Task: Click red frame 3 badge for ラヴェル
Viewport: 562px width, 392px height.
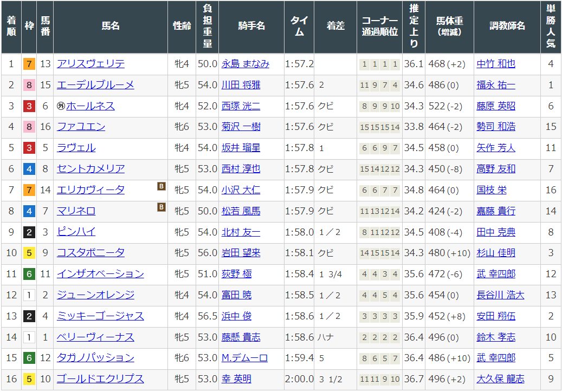Action: coord(29,148)
